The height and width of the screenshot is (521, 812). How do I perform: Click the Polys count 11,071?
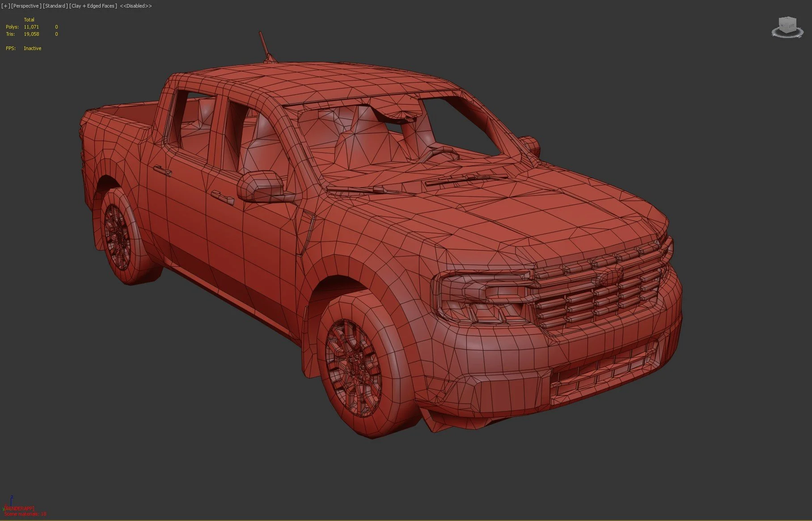31,27
